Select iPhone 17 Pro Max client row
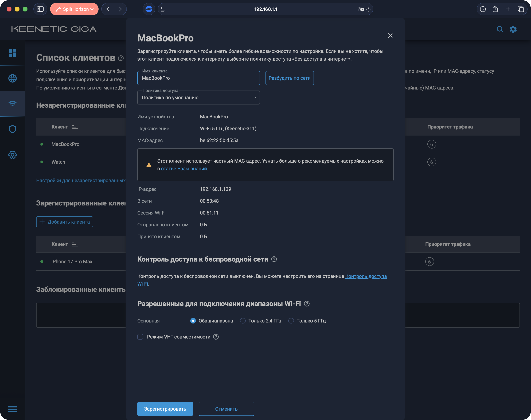 coord(72,262)
